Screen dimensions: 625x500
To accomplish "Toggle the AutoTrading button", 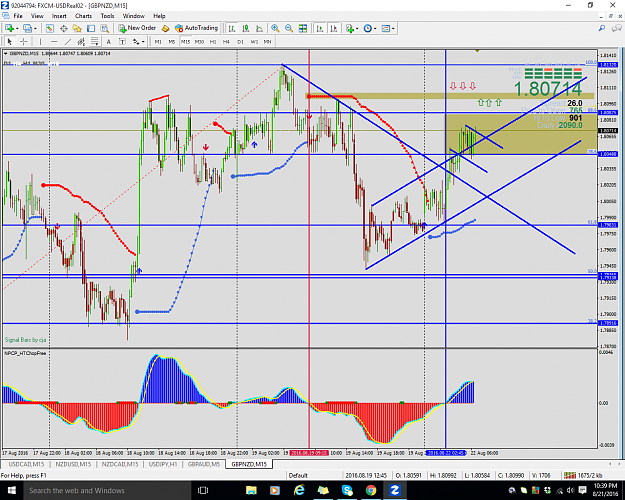I will pyautogui.click(x=197, y=28).
